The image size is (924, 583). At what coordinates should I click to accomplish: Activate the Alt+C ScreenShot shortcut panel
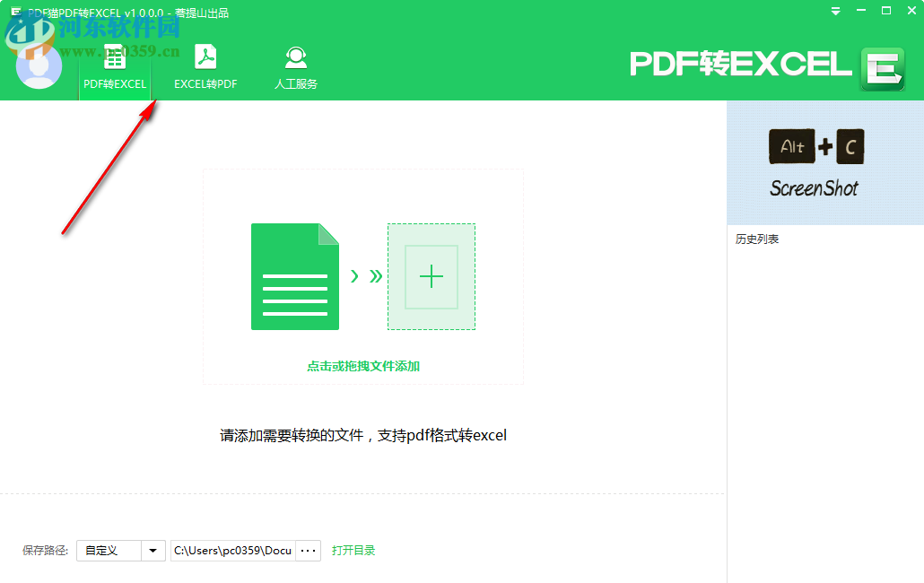816,161
